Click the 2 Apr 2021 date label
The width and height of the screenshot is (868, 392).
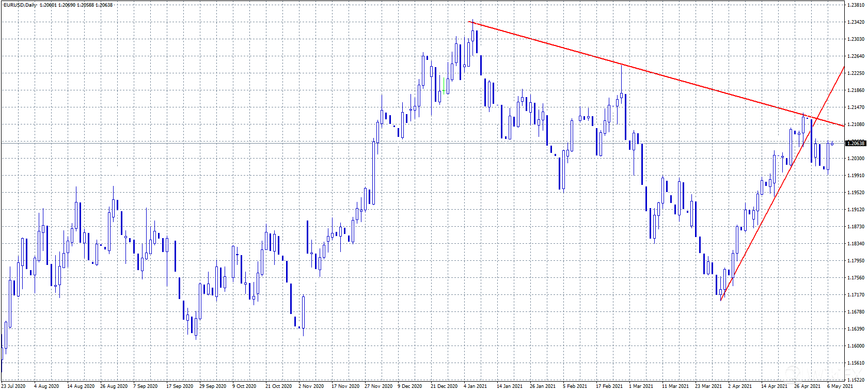pos(740,386)
